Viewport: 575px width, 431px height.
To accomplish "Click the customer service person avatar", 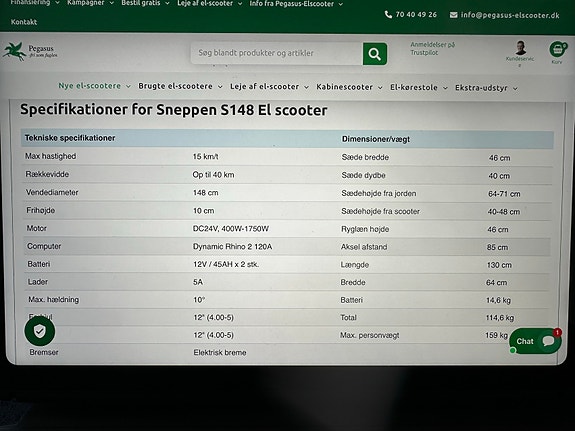I will (x=520, y=48).
